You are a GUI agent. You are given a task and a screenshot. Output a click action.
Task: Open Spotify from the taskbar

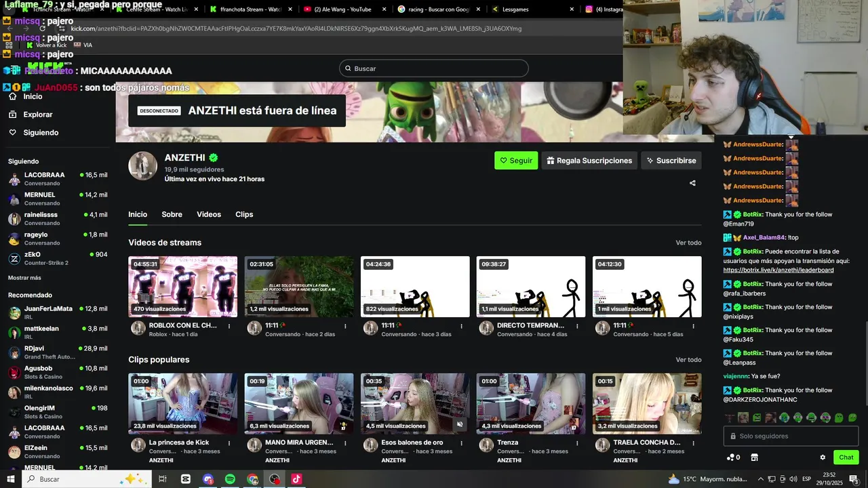tap(230, 479)
